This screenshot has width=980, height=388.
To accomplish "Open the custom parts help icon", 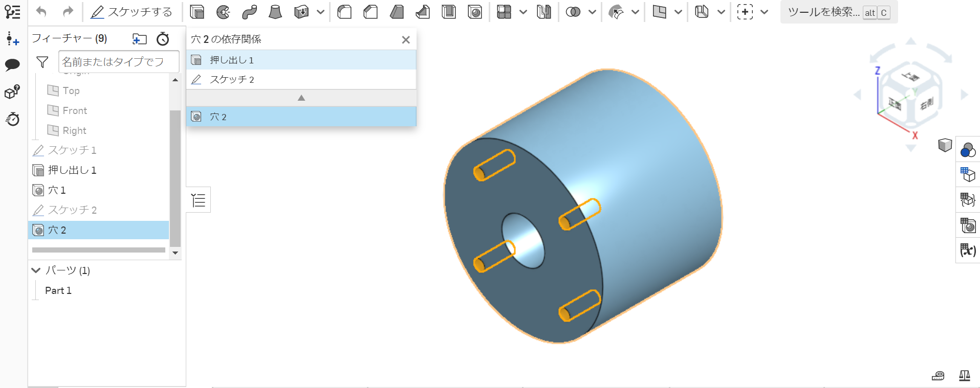I will [12, 92].
